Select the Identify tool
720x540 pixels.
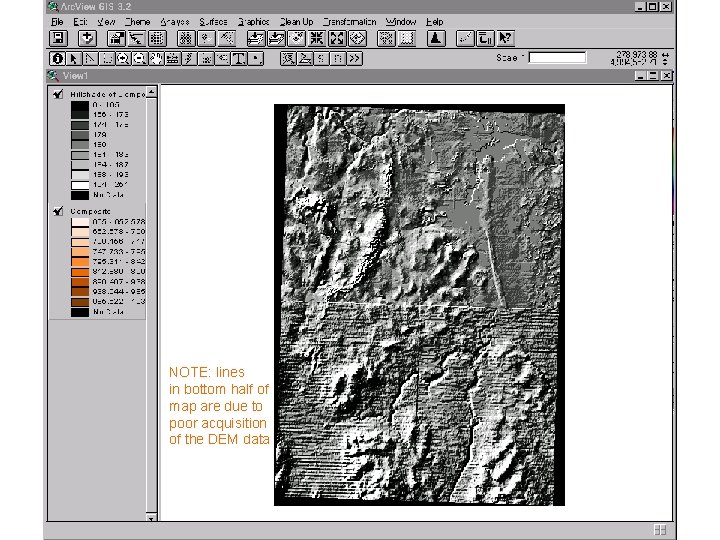point(57,59)
